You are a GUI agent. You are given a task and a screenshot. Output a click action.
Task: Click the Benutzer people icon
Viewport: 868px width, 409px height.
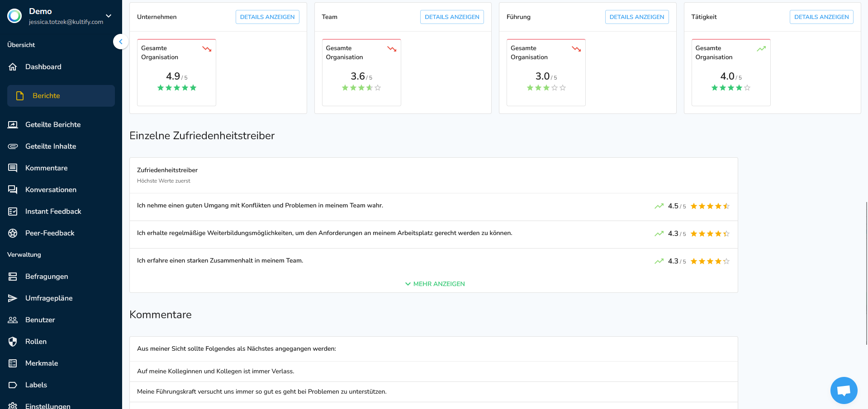tap(13, 320)
